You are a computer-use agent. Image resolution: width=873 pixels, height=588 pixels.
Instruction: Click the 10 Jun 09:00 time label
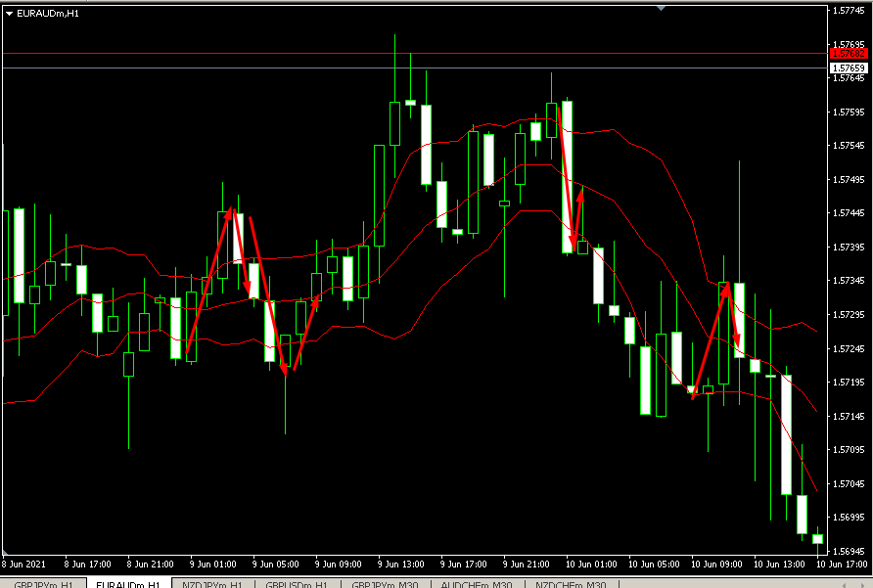tap(716, 565)
